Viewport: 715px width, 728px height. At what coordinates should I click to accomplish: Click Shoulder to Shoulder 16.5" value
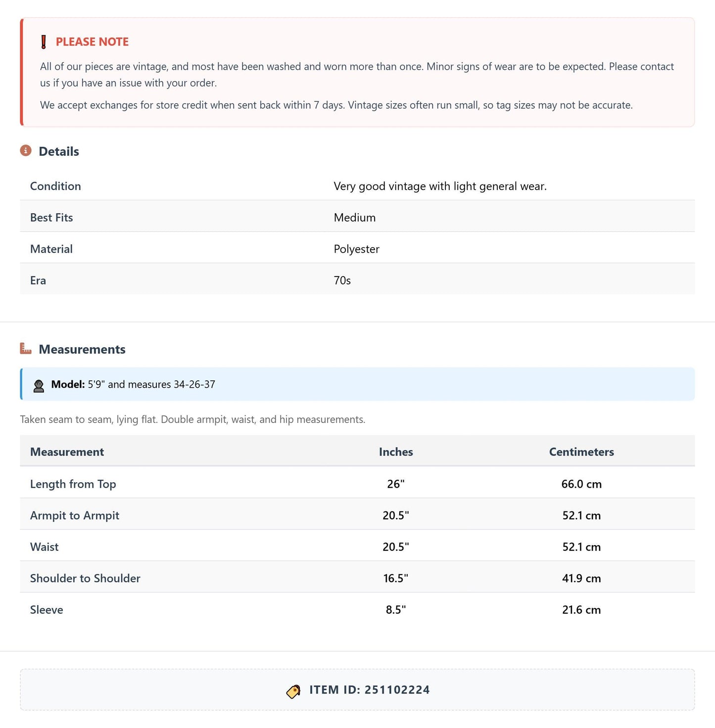click(396, 578)
